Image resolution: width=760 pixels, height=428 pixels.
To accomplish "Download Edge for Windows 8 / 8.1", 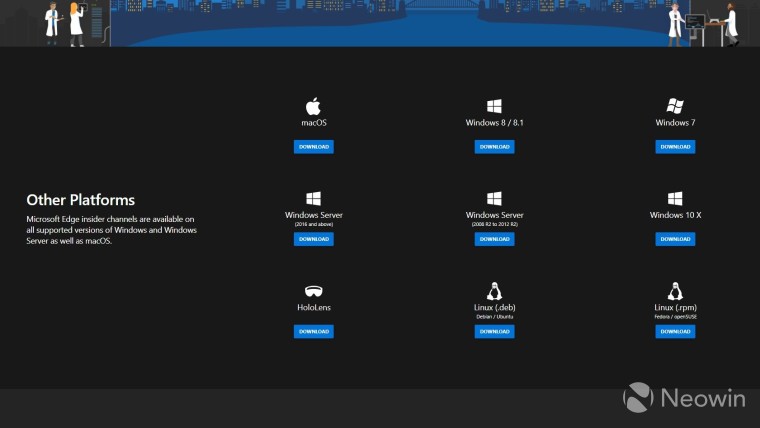I will tap(494, 147).
